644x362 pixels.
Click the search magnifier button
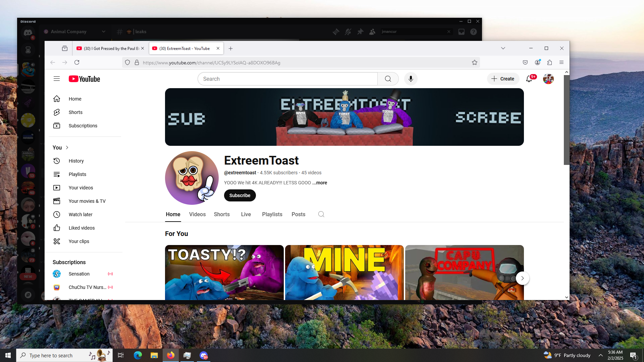tap(388, 79)
